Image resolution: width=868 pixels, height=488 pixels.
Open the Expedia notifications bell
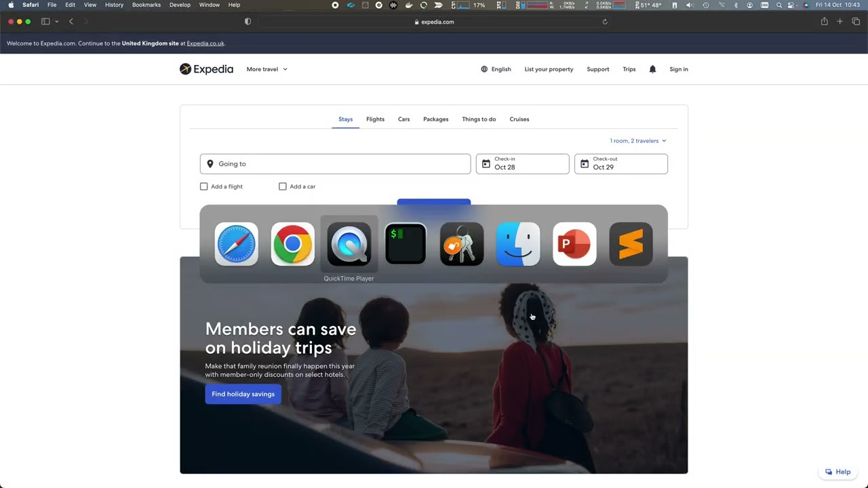point(652,69)
